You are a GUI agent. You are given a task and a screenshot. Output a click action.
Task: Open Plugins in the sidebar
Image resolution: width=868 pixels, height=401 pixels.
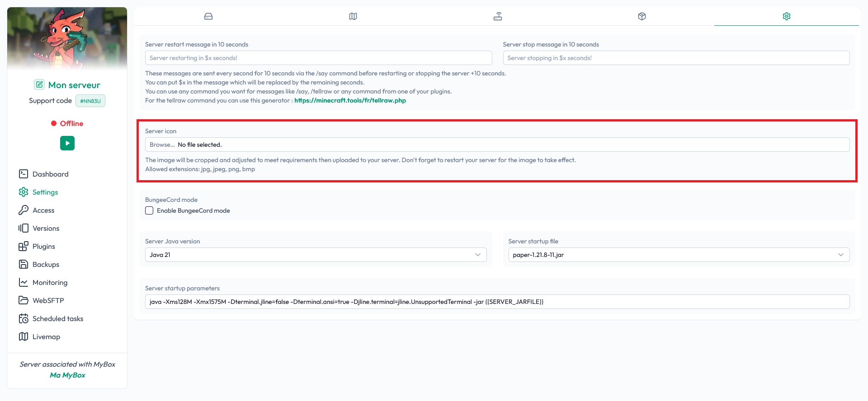[x=43, y=246]
